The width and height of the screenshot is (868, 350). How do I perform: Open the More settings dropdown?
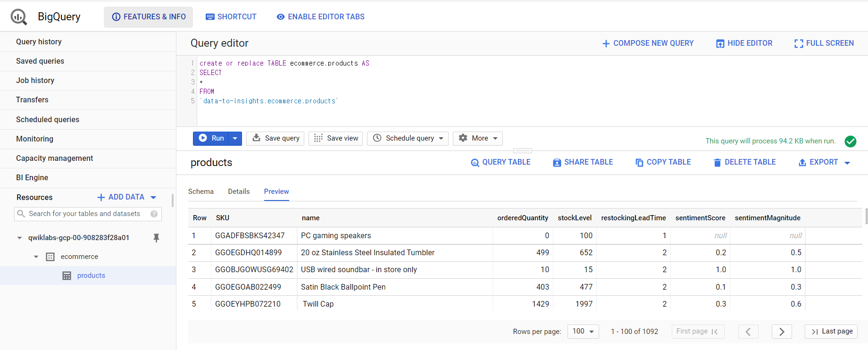coord(478,138)
